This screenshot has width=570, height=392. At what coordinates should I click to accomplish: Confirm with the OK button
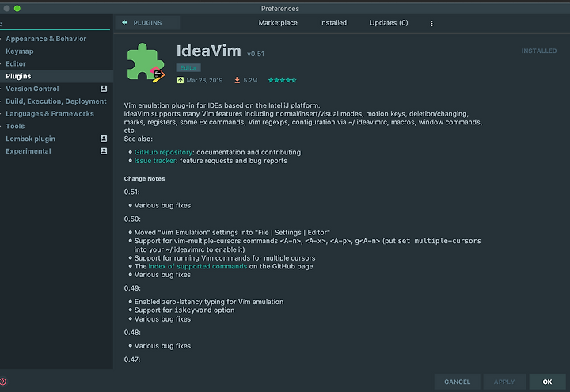[547, 382]
